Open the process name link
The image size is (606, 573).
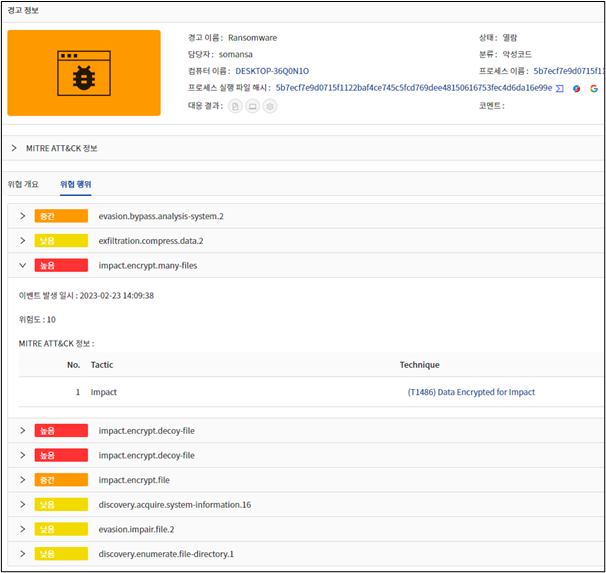click(568, 71)
